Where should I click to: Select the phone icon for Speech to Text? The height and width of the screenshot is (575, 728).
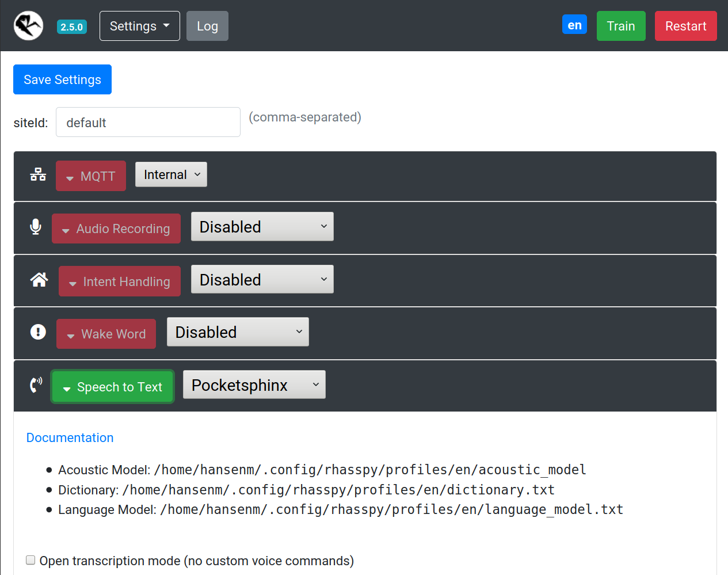[x=36, y=385]
